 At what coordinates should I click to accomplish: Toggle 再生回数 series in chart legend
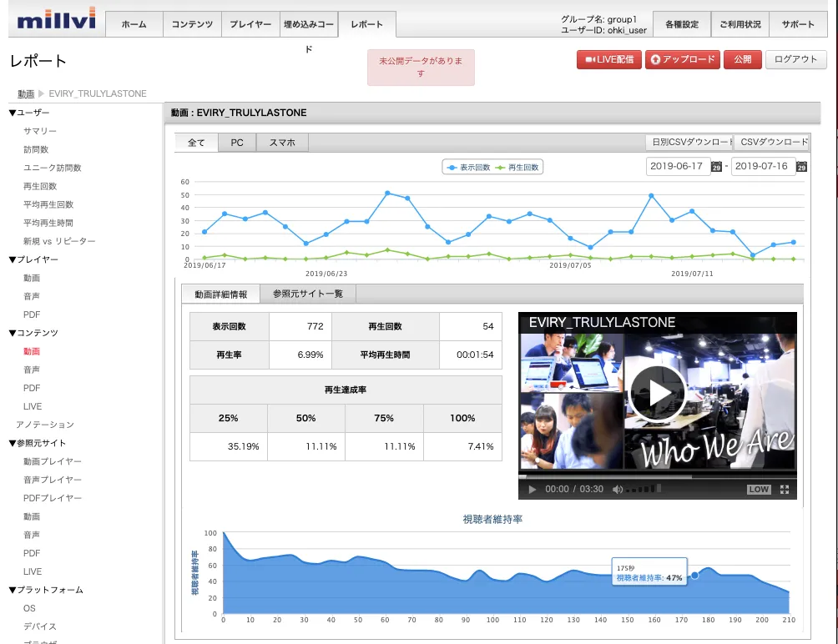(518, 168)
